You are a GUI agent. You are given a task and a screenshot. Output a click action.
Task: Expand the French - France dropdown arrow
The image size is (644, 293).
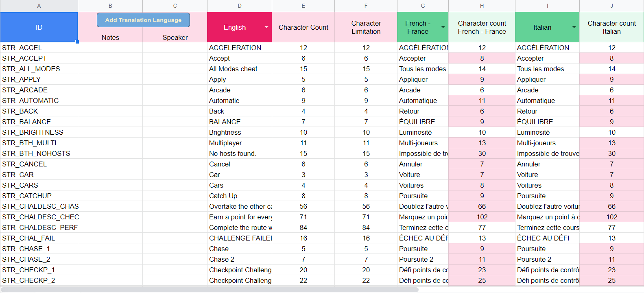[x=443, y=27]
